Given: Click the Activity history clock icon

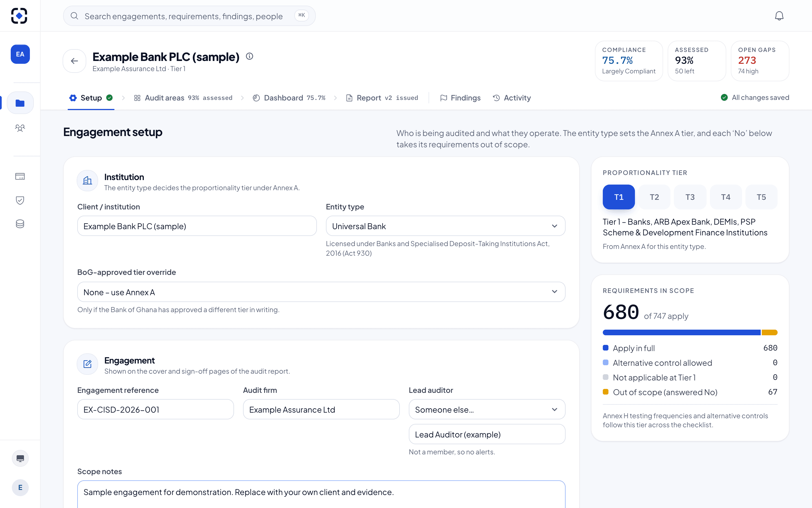Looking at the screenshot, I should pos(496,98).
